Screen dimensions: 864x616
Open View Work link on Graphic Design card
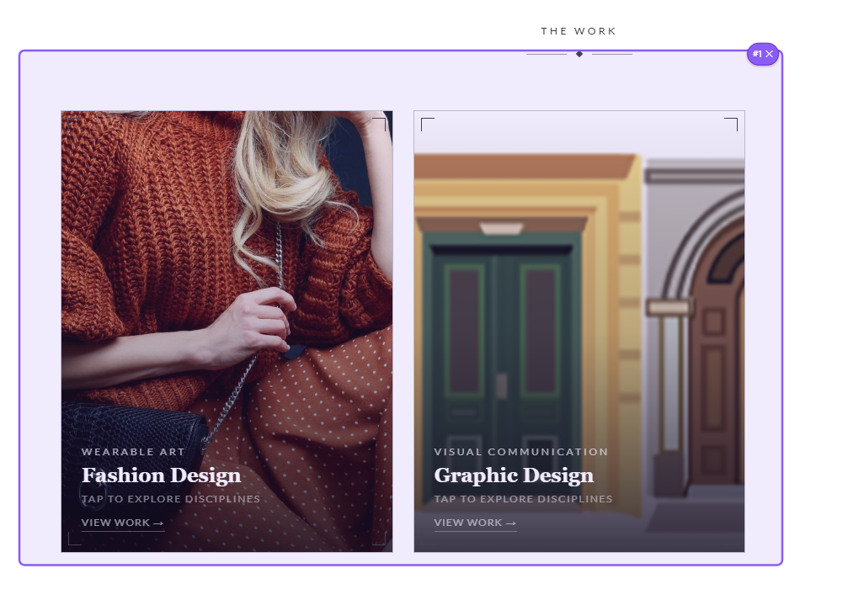475,523
